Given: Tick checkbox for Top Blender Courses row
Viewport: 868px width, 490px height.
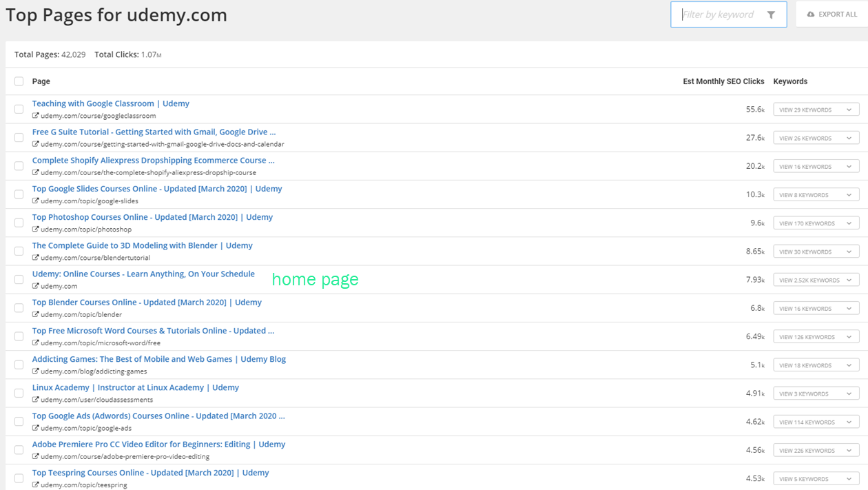Looking at the screenshot, I should click(x=19, y=308).
